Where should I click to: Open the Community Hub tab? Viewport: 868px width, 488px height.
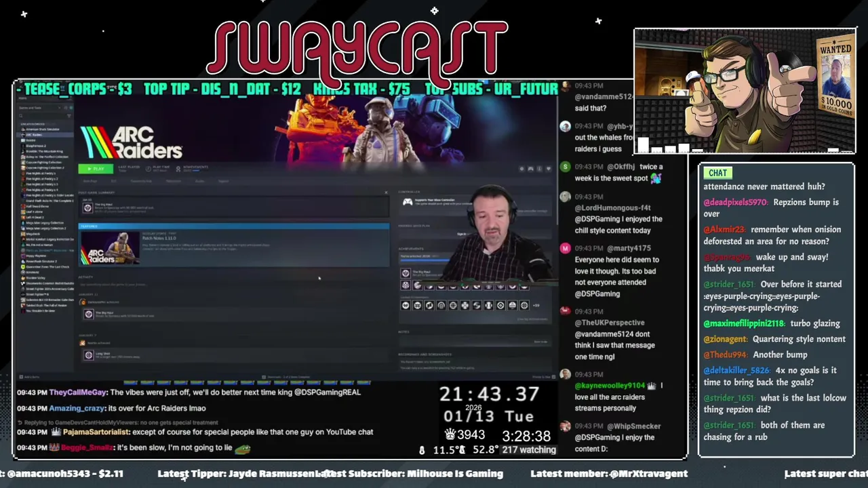coord(141,181)
